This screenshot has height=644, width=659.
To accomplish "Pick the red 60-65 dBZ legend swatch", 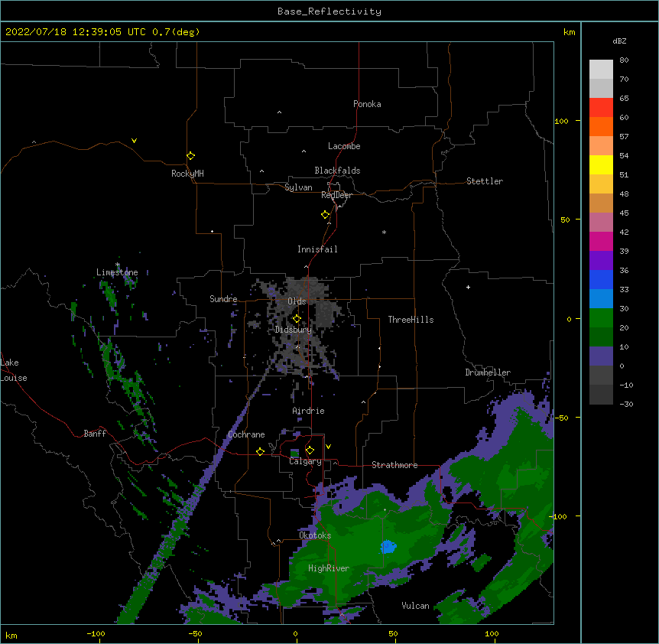I will pos(601,108).
